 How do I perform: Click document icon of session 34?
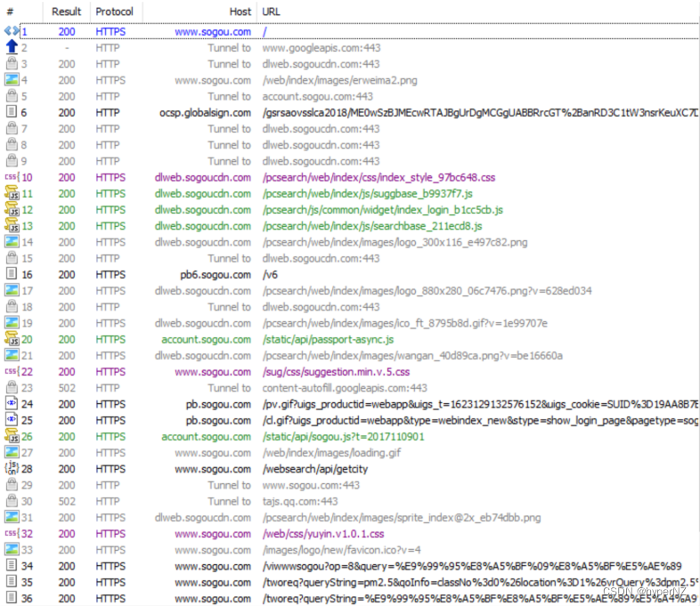pyautogui.click(x=12, y=565)
